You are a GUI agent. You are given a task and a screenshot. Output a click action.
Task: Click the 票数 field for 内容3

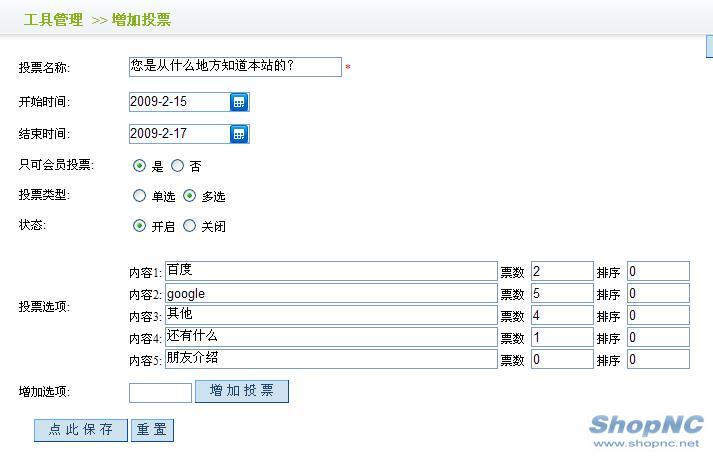(x=562, y=316)
